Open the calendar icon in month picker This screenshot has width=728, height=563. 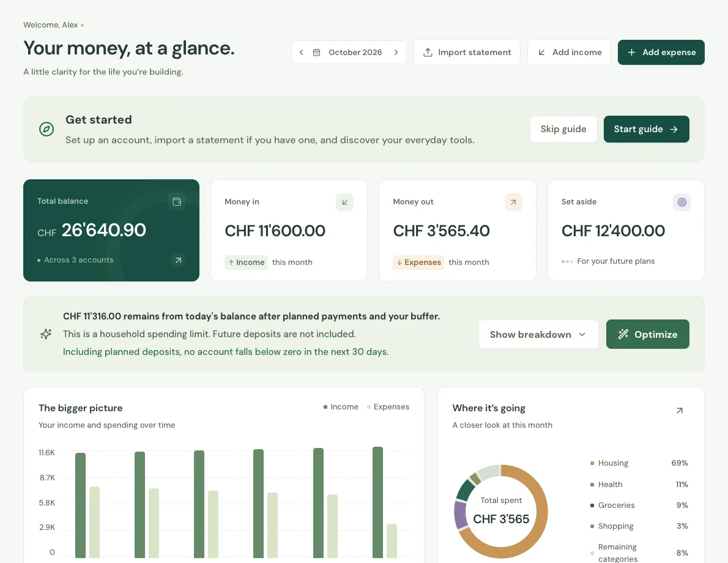coord(317,53)
